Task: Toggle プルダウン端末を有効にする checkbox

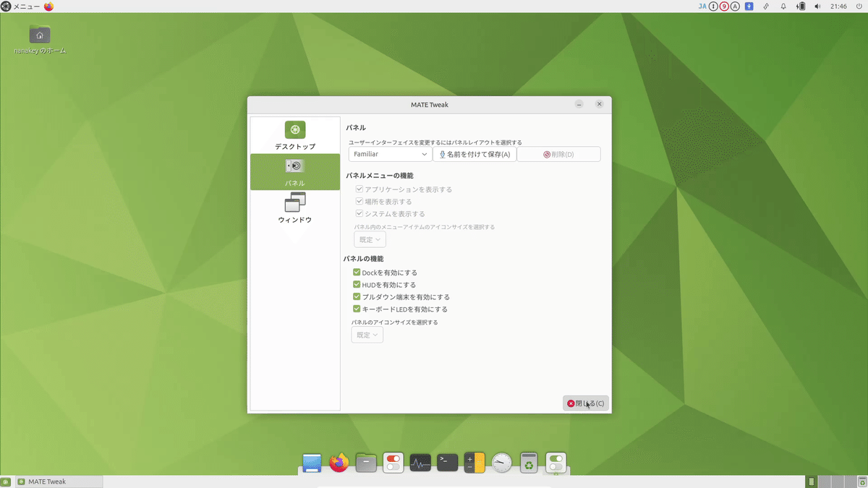Action: pyautogui.click(x=401, y=297)
